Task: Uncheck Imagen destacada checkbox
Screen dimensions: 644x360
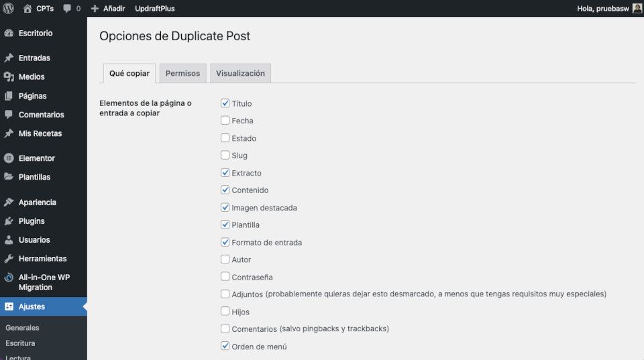Action: [225, 207]
